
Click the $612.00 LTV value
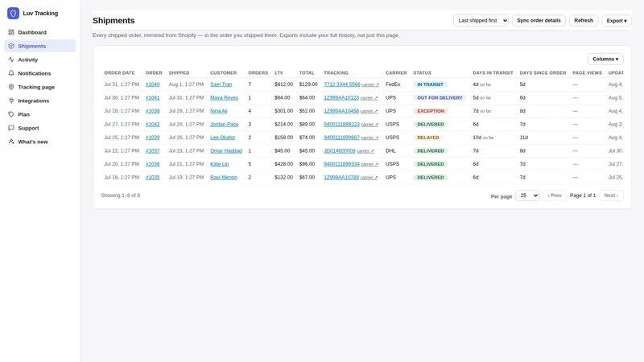(283, 84)
